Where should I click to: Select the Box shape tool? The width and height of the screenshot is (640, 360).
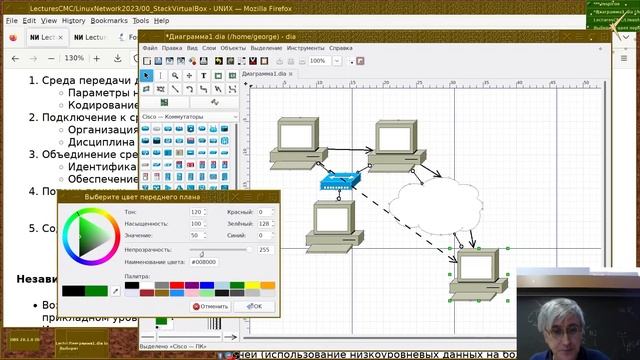(x=218, y=76)
